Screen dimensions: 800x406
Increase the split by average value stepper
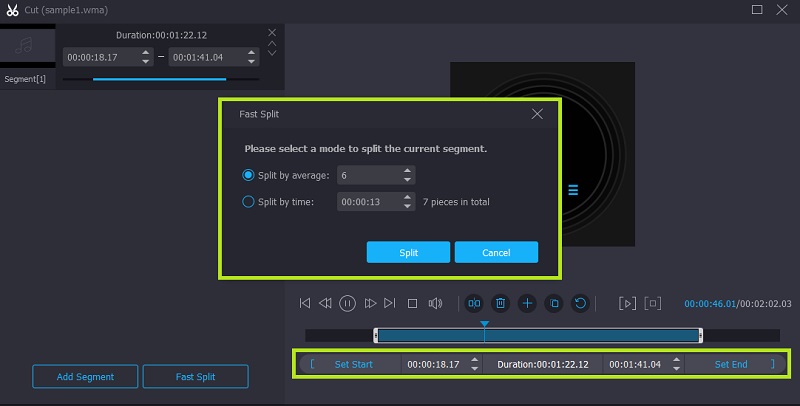[x=407, y=171]
